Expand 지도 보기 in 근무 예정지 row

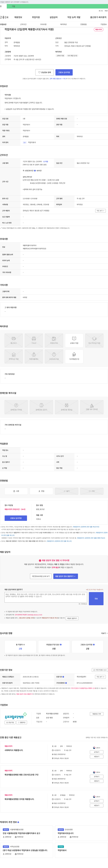point(101,211)
